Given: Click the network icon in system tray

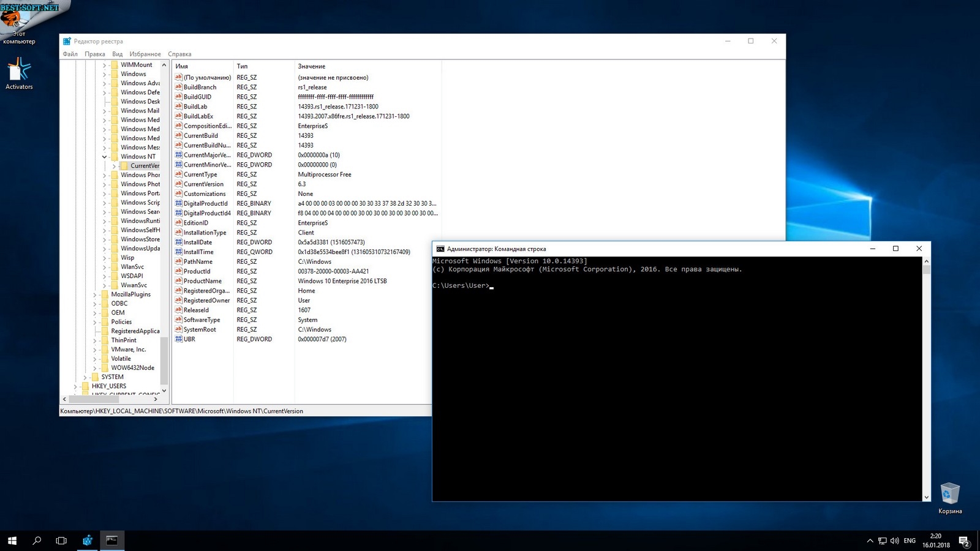Looking at the screenshot, I should pos(883,541).
